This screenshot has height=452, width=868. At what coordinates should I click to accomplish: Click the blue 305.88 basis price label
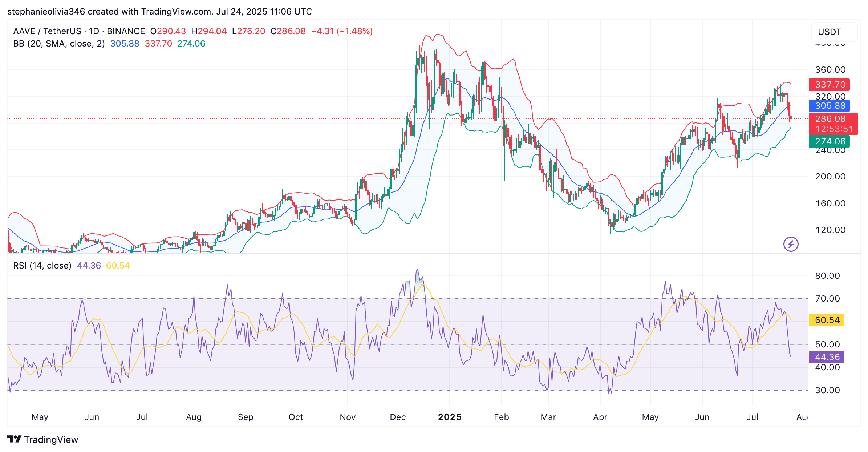pyautogui.click(x=831, y=106)
